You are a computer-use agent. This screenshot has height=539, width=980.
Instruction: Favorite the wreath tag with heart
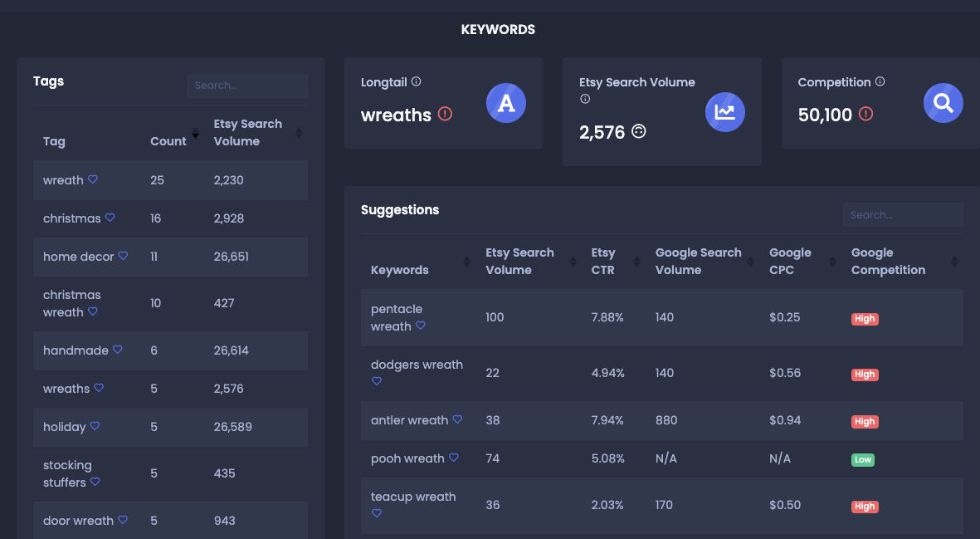tap(93, 179)
